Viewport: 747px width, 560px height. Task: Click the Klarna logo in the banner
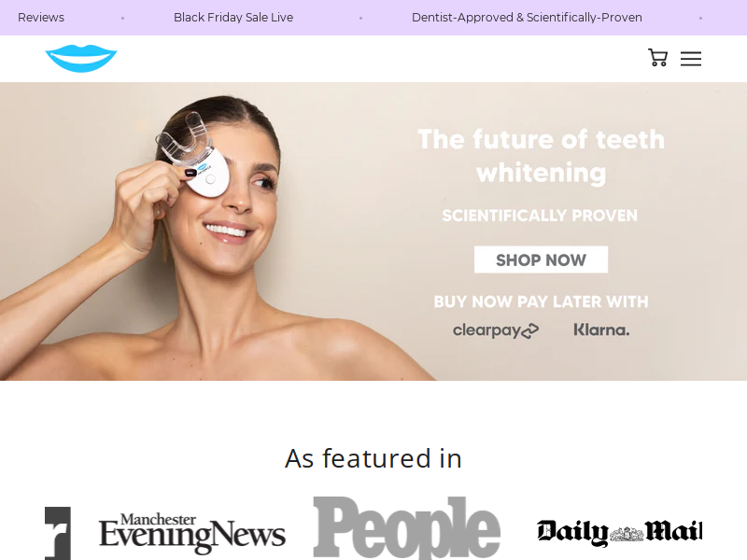click(601, 329)
